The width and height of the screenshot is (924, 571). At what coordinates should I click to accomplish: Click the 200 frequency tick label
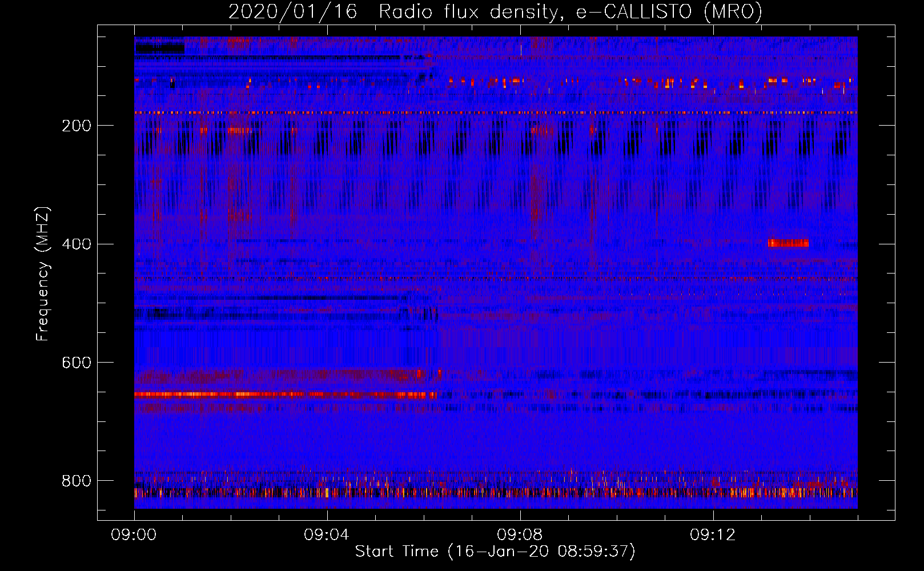pos(77,126)
